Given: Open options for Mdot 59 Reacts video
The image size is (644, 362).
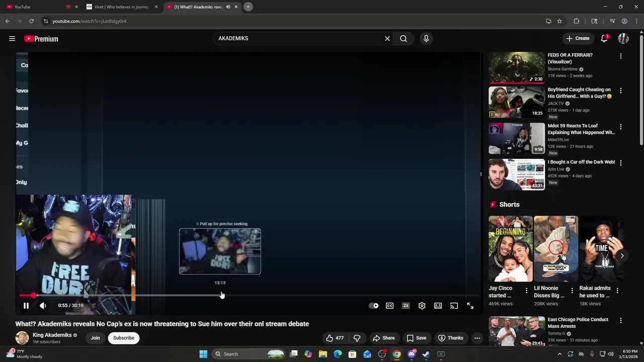Looking at the screenshot, I should tap(621, 127).
